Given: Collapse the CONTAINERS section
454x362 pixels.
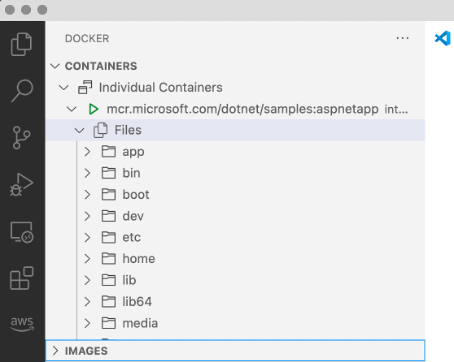Looking at the screenshot, I should coord(55,66).
